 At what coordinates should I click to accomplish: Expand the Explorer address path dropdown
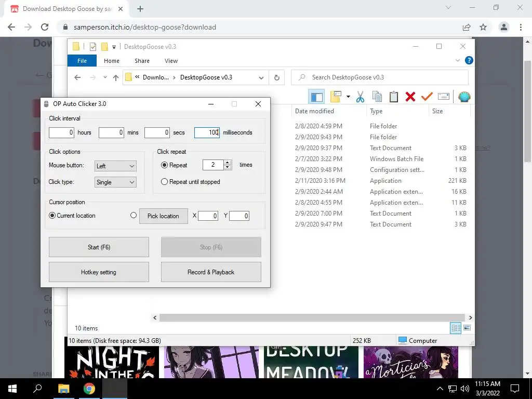pos(261,78)
